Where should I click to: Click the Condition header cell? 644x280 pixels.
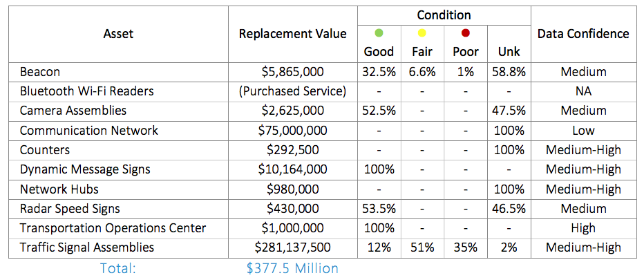click(444, 15)
